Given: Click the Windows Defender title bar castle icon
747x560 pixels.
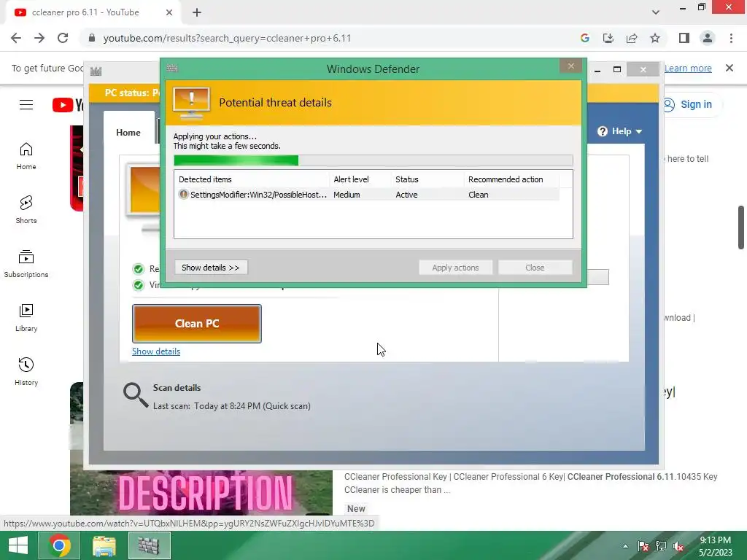Looking at the screenshot, I should click(172, 68).
